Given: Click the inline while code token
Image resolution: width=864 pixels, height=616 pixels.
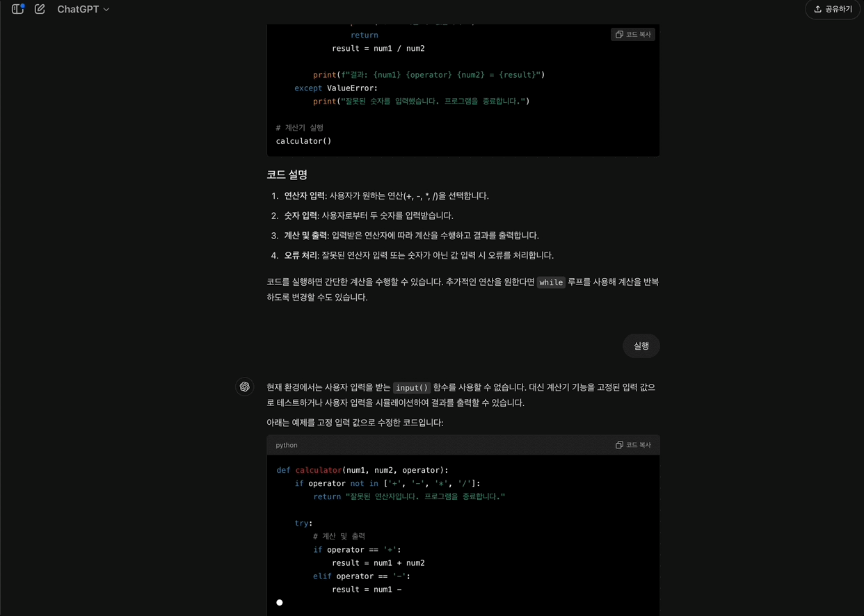Looking at the screenshot, I should click(551, 282).
